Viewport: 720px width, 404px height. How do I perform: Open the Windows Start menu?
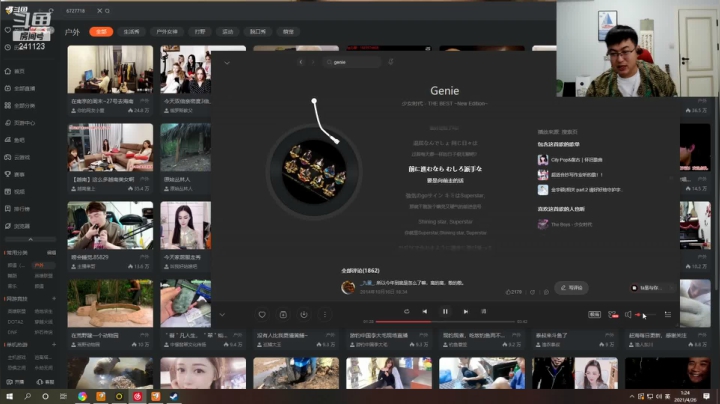(x=9, y=396)
